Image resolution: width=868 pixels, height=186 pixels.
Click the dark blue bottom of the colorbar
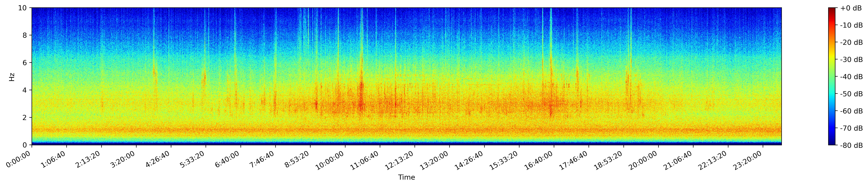pos(832,143)
